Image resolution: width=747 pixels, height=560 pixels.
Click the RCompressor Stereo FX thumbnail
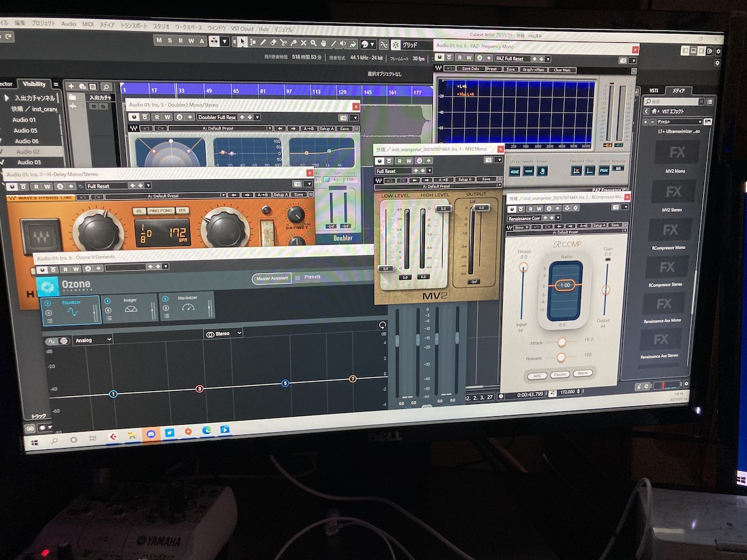[x=667, y=267]
